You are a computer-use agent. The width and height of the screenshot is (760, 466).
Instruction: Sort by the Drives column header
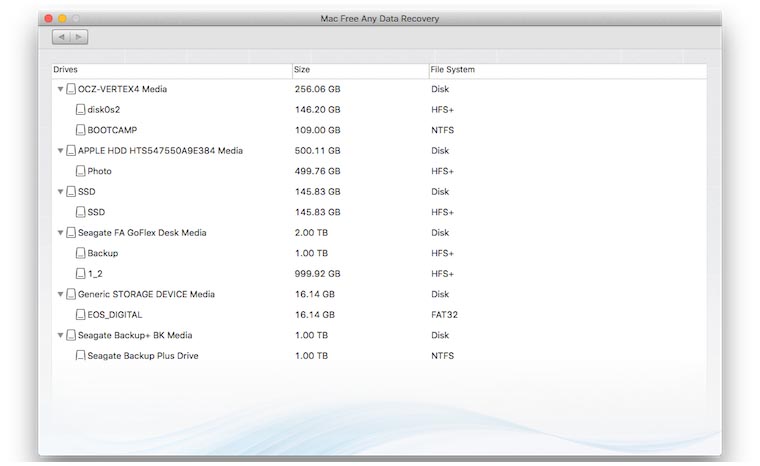(172, 70)
